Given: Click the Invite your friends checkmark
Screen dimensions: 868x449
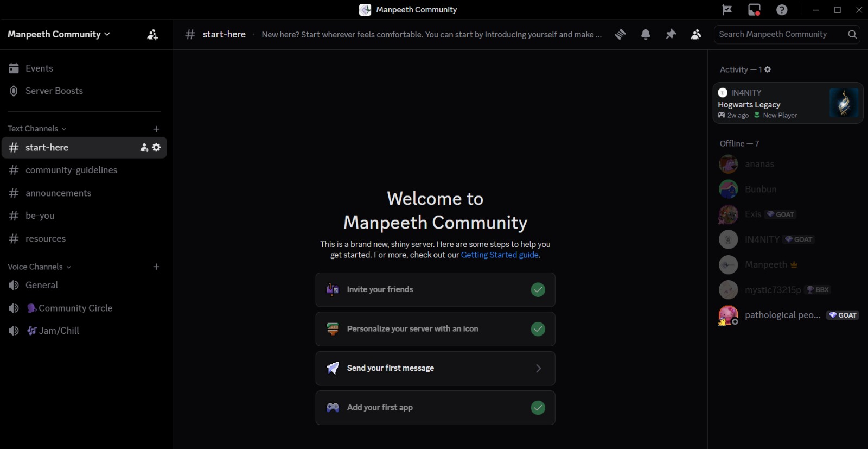Looking at the screenshot, I should [538, 290].
